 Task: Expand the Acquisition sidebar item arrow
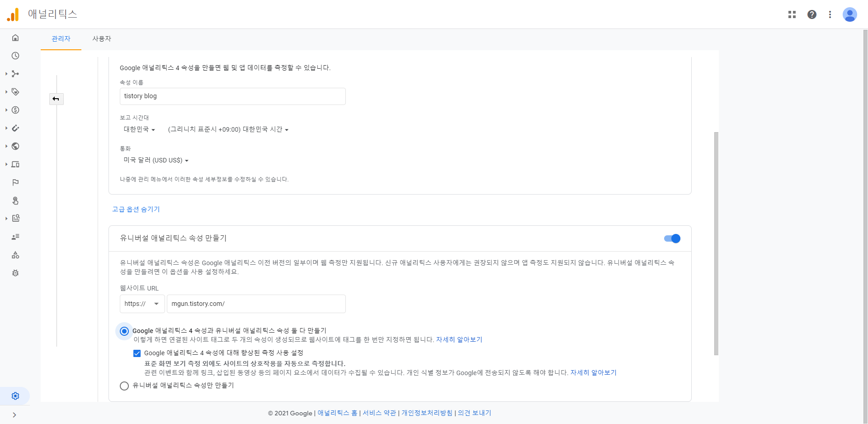coord(6,74)
